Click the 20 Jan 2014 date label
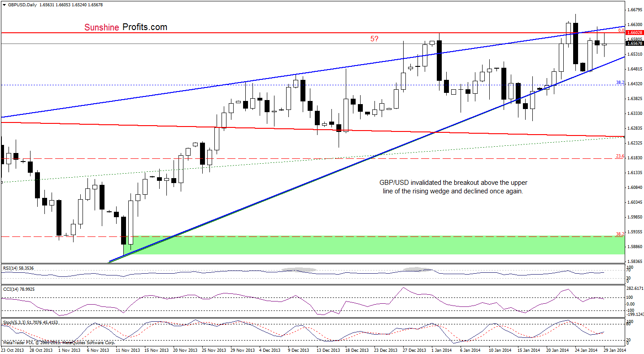The image size is (644, 354). 557,350
